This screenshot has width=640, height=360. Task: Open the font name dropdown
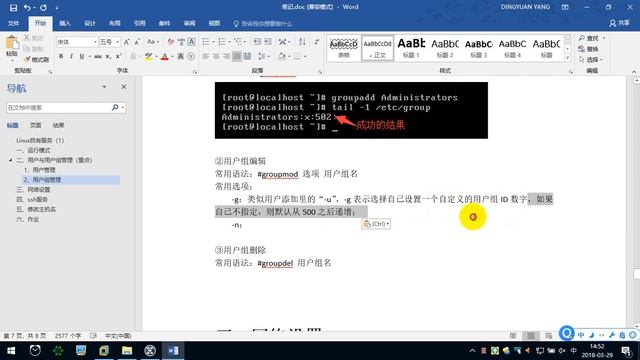[x=95, y=42]
